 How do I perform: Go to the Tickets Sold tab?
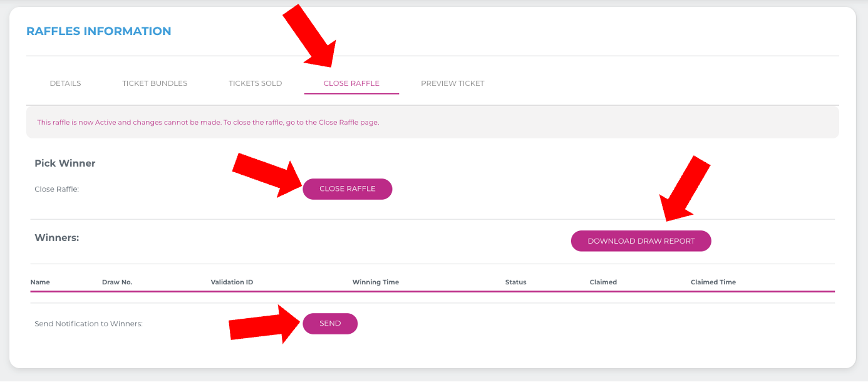[255, 83]
